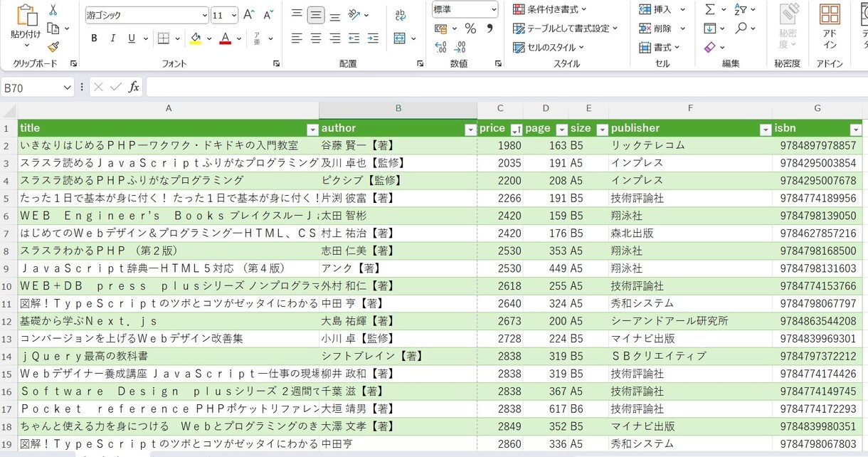Screen dimensions: 868x457
Task: Select cell containing 翔泳社 in row 6
Action: [x=690, y=216]
